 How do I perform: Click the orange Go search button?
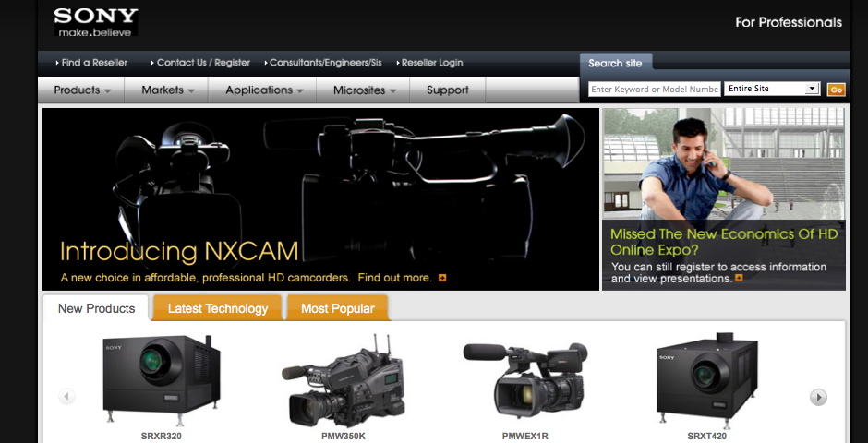(x=836, y=90)
